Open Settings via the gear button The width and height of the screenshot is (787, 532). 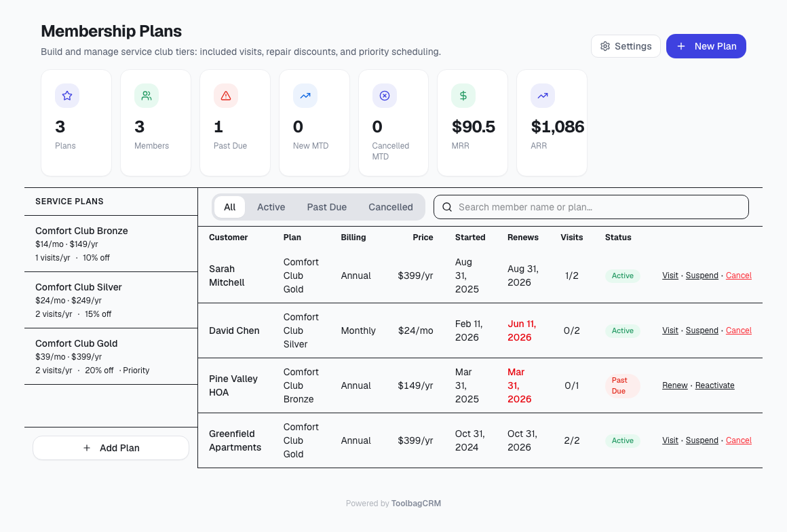pos(626,46)
